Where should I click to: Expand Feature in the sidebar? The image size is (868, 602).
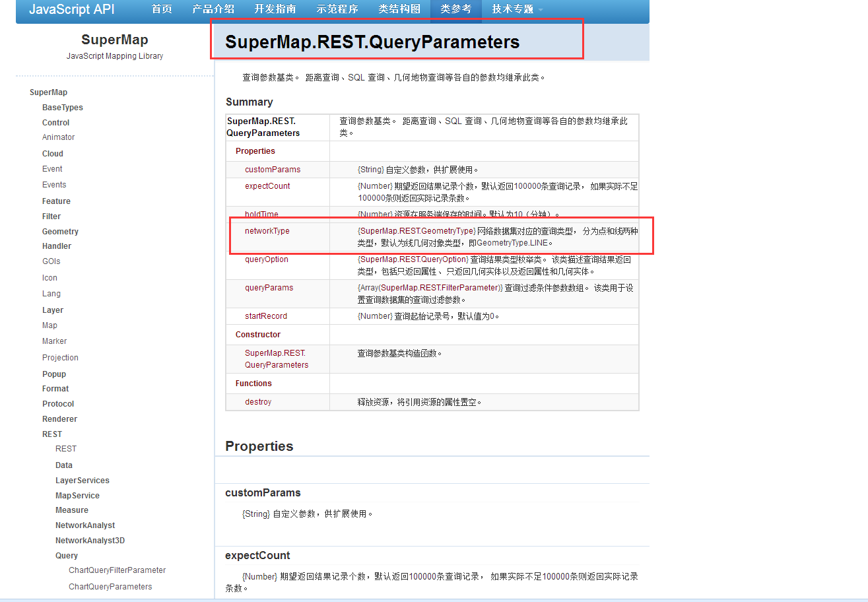click(56, 201)
